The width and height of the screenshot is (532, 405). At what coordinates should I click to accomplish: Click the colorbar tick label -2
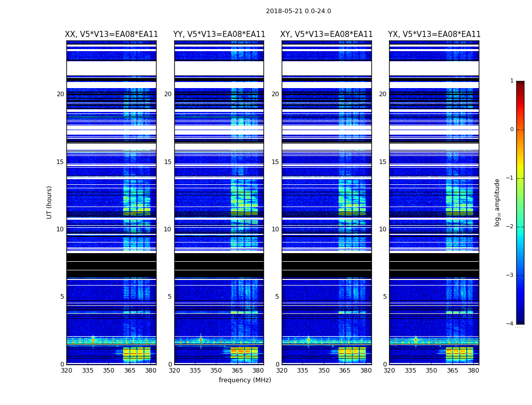510,227
